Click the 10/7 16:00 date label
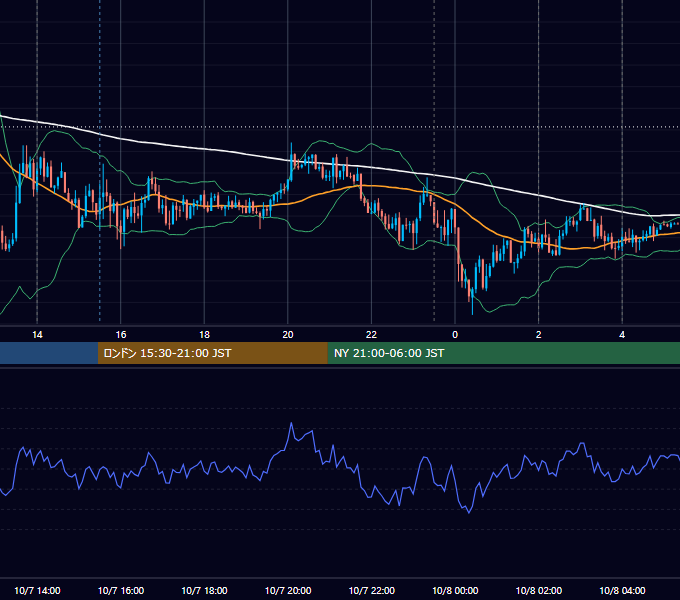 click(x=121, y=590)
